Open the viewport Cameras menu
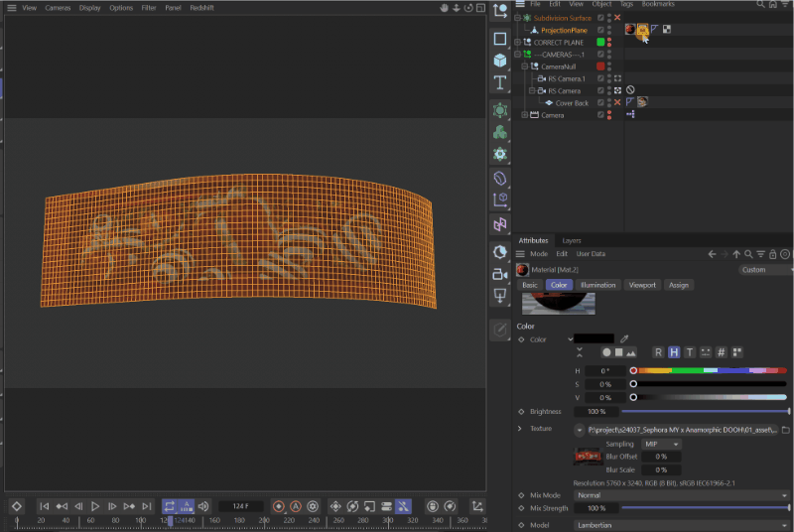 coord(58,8)
